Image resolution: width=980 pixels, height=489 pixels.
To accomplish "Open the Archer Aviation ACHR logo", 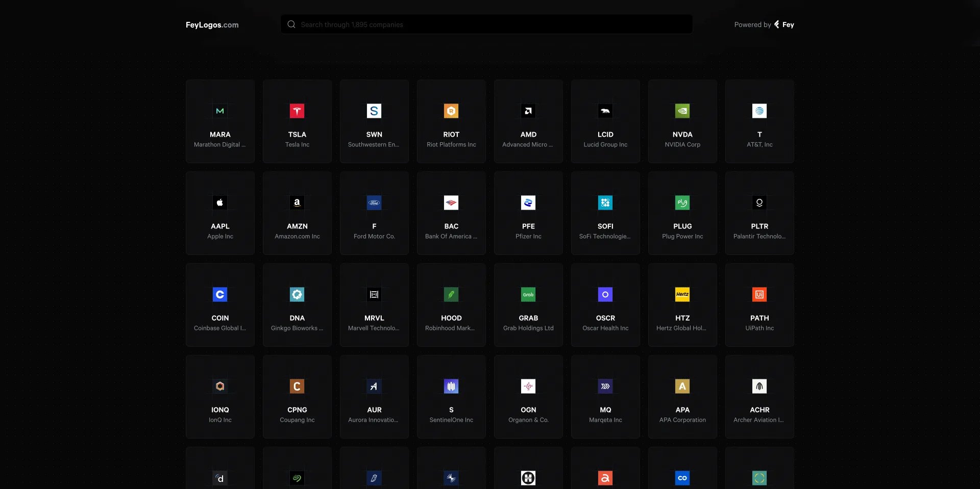I will [759, 386].
